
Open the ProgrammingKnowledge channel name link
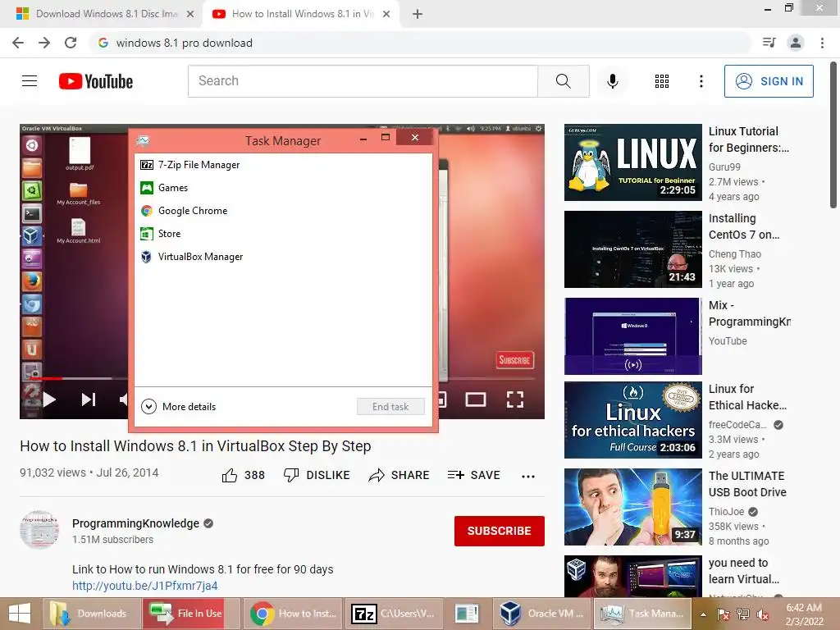(135, 523)
